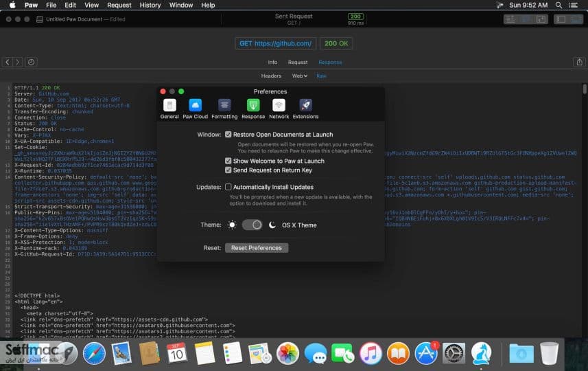
Task: Open Mail from the dock
Action: coord(121,353)
